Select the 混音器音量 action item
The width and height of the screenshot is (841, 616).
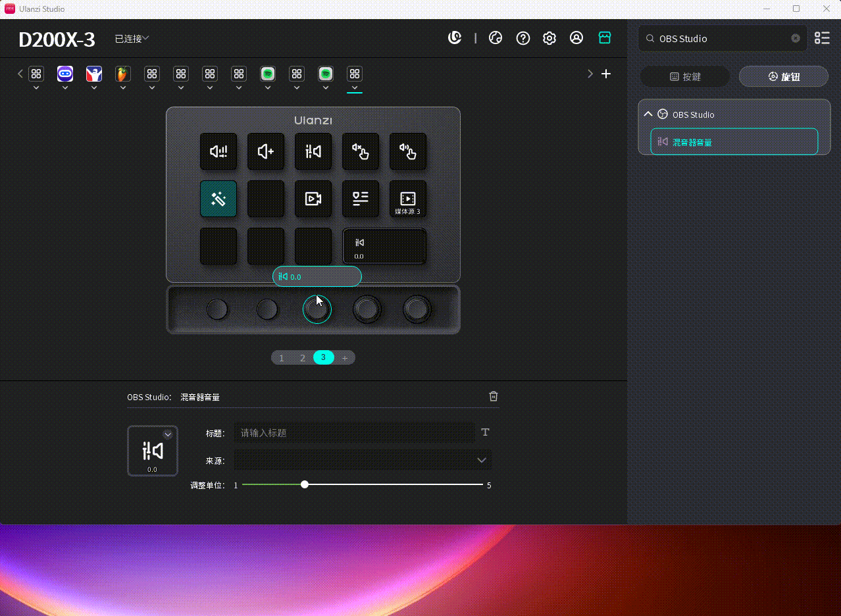734,141
